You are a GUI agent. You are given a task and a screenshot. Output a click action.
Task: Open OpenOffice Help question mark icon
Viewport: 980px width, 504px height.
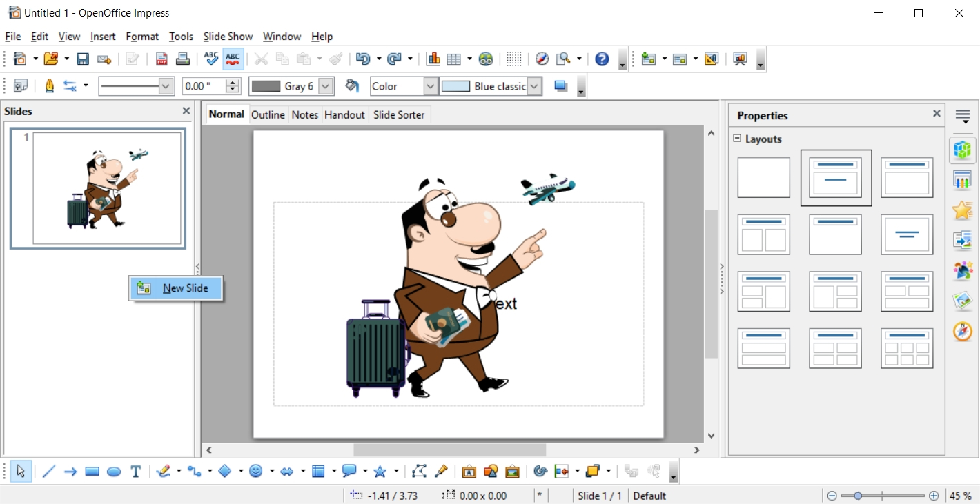tap(602, 59)
